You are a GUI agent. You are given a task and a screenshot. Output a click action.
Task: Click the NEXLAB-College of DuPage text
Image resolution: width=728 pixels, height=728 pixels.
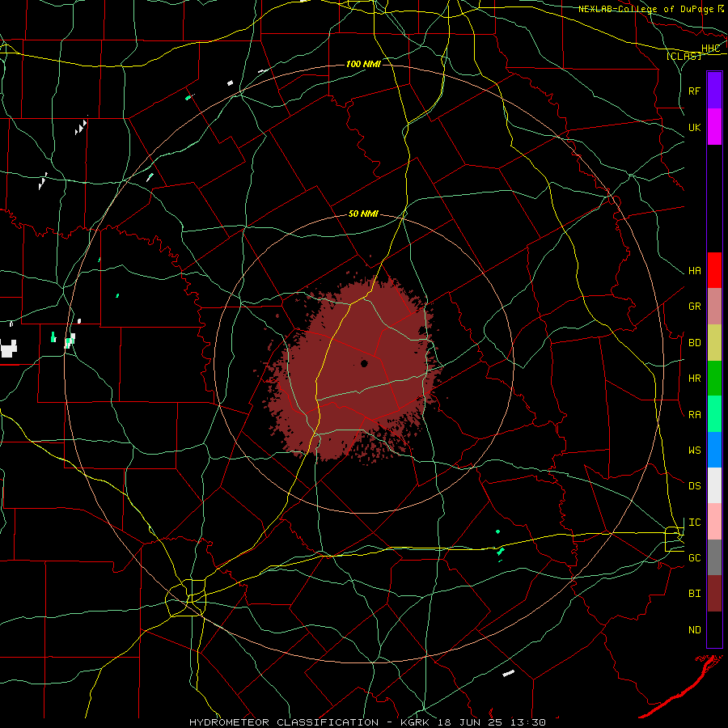pos(645,9)
